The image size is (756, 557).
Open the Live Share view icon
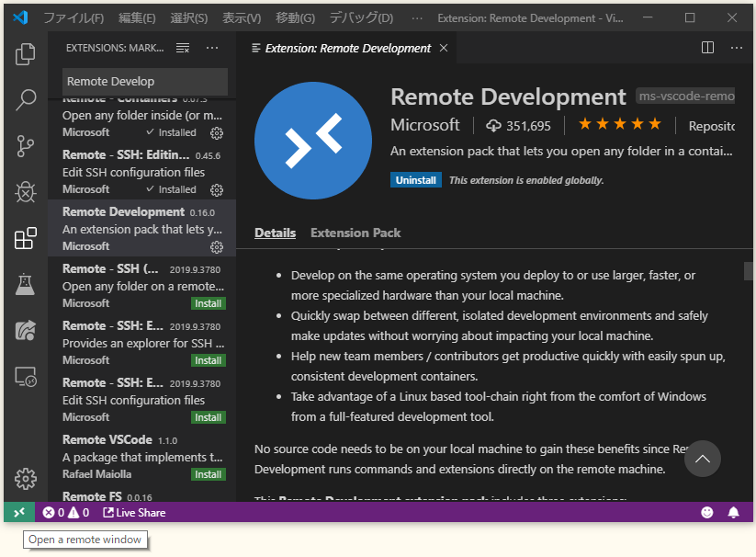pos(25,330)
